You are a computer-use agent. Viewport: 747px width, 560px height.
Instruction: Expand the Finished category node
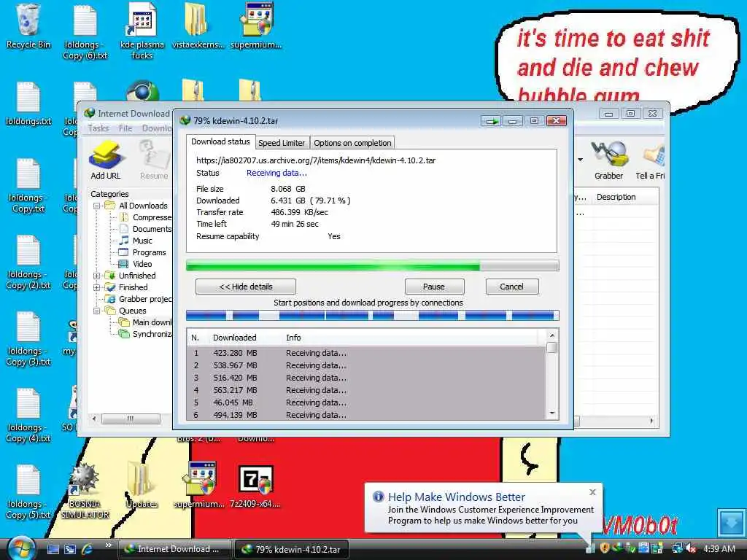pyautogui.click(x=97, y=287)
